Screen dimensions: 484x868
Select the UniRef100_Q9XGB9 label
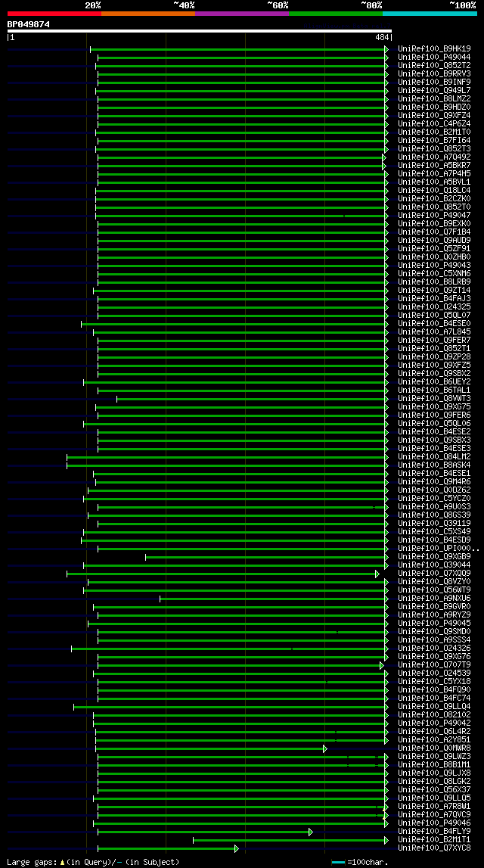[x=434, y=557]
